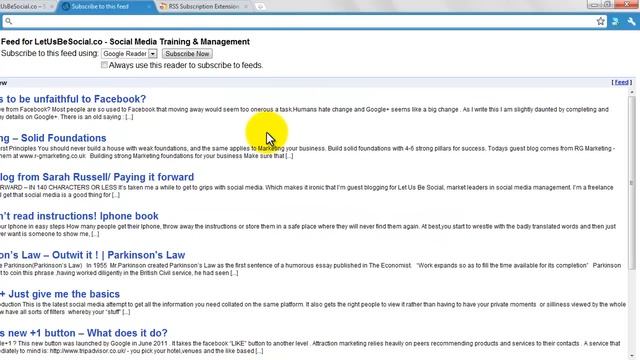Open the Google Reader dropdown

129,53
